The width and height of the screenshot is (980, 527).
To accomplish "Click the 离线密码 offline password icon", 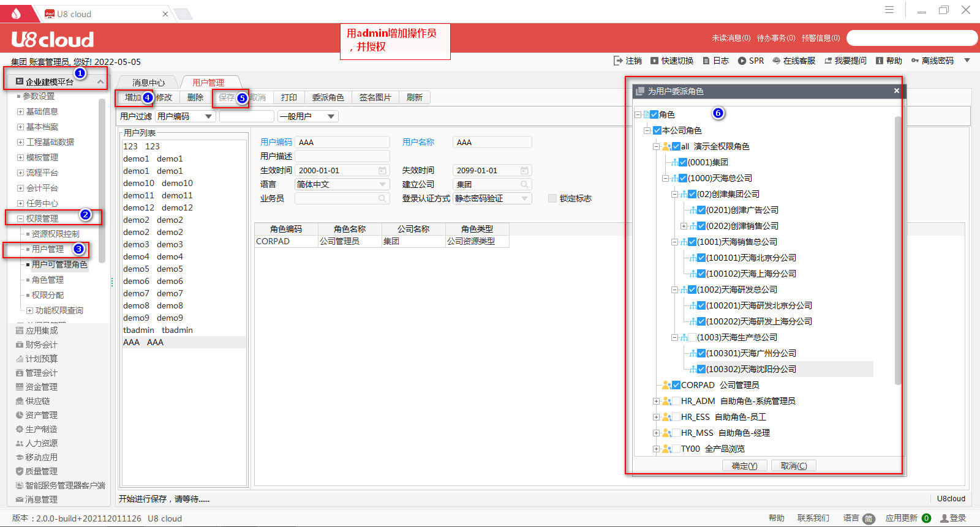I will click(x=914, y=61).
